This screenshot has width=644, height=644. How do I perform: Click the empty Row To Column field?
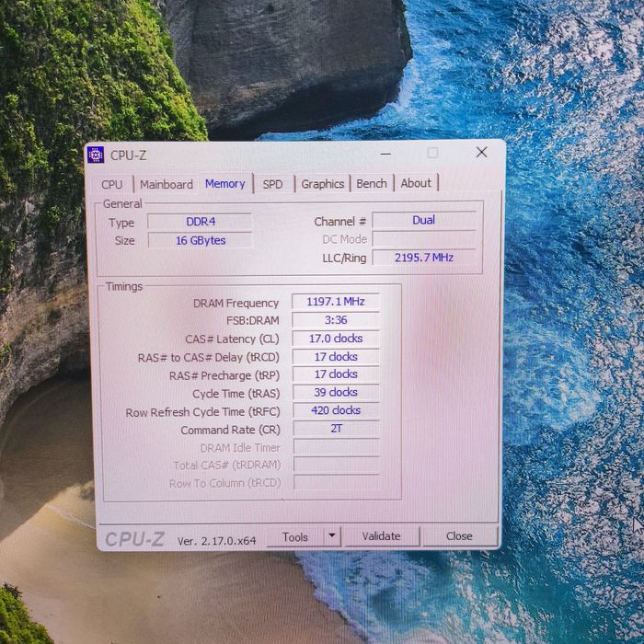pos(336,482)
